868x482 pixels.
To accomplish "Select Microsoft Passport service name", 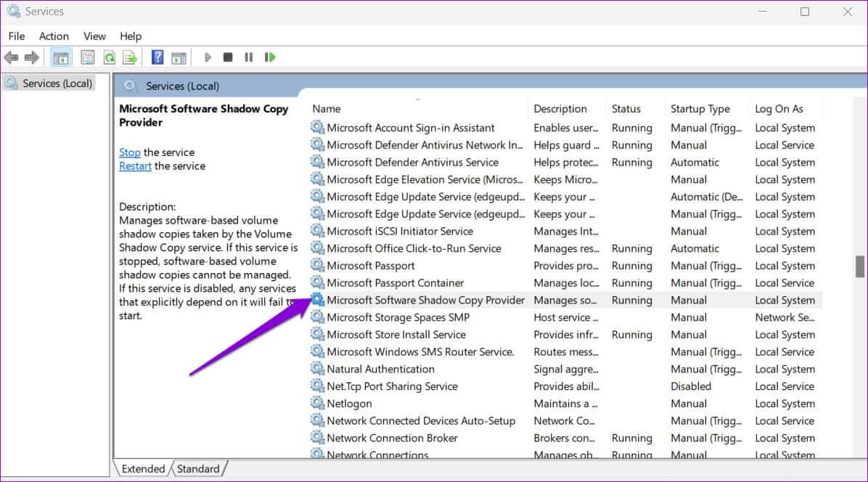I will (x=370, y=266).
